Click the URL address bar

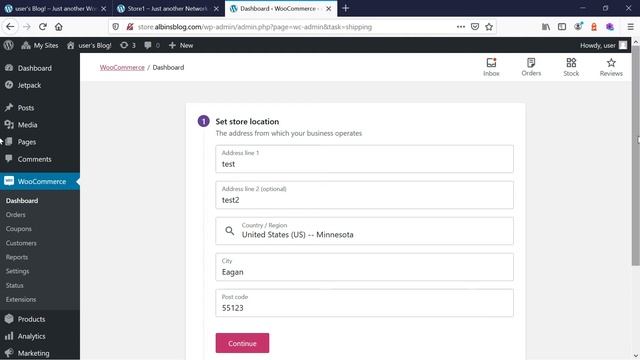point(294,27)
